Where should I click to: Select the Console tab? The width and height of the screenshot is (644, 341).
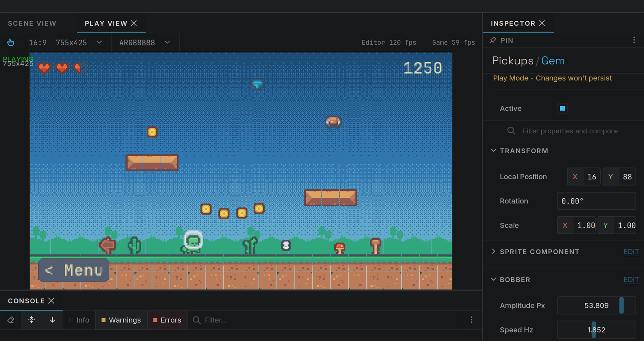(x=26, y=301)
